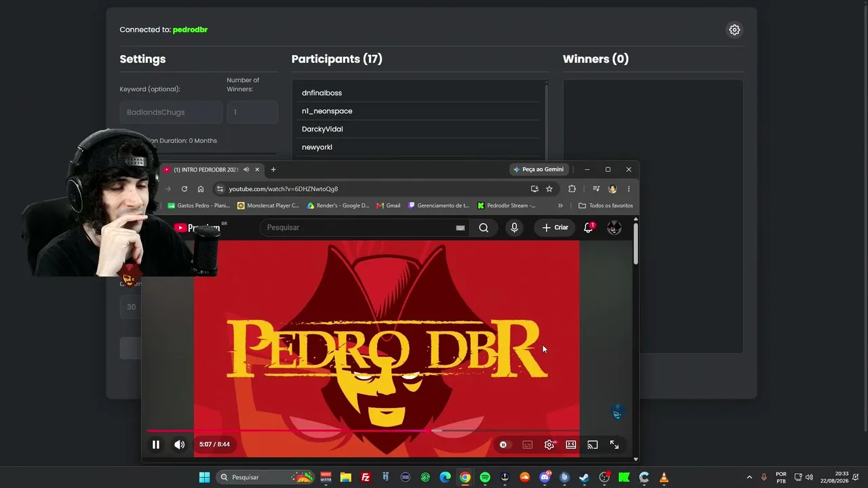Screen dimensions: 868x488
Task: Open Windows Start menu
Action: coord(204,477)
